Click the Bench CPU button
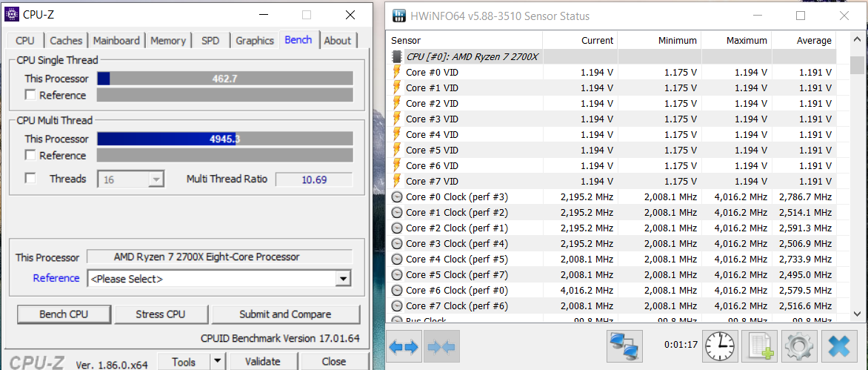This screenshot has height=370, width=868. coord(64,314)
